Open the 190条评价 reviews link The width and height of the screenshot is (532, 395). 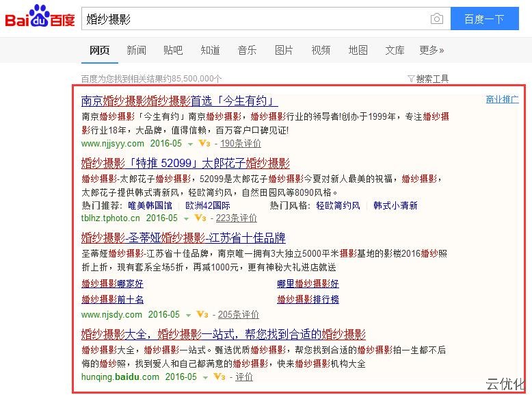coord(241,144)
